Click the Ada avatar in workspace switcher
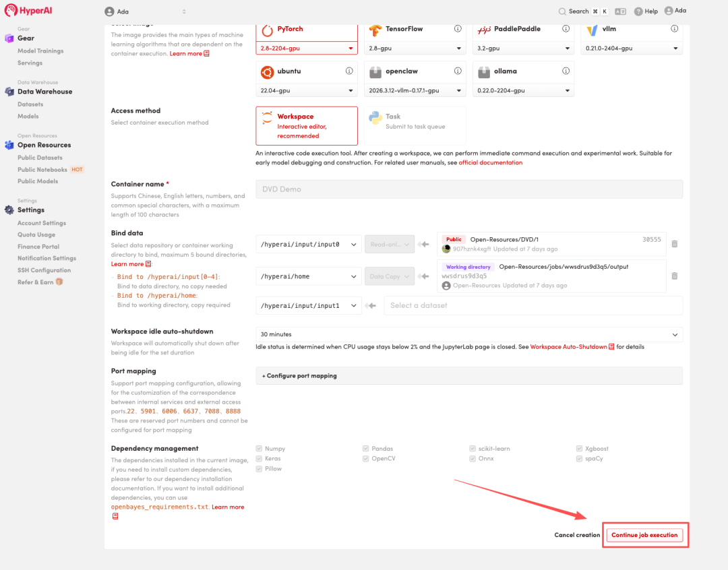Viewport: 728px width, 570px height. [109, 11]
